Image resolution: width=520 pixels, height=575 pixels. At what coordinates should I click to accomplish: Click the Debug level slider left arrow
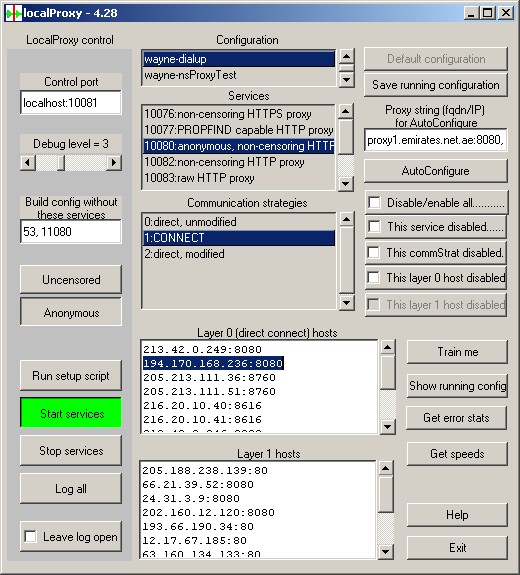pyautogui.click(x=28, y=162)
